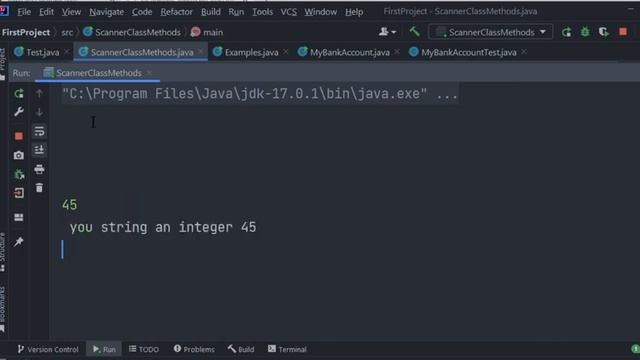640x360 pixels.
Task: Run ScannerClassMethods from the top toolbar
Action: click(566, 32)
